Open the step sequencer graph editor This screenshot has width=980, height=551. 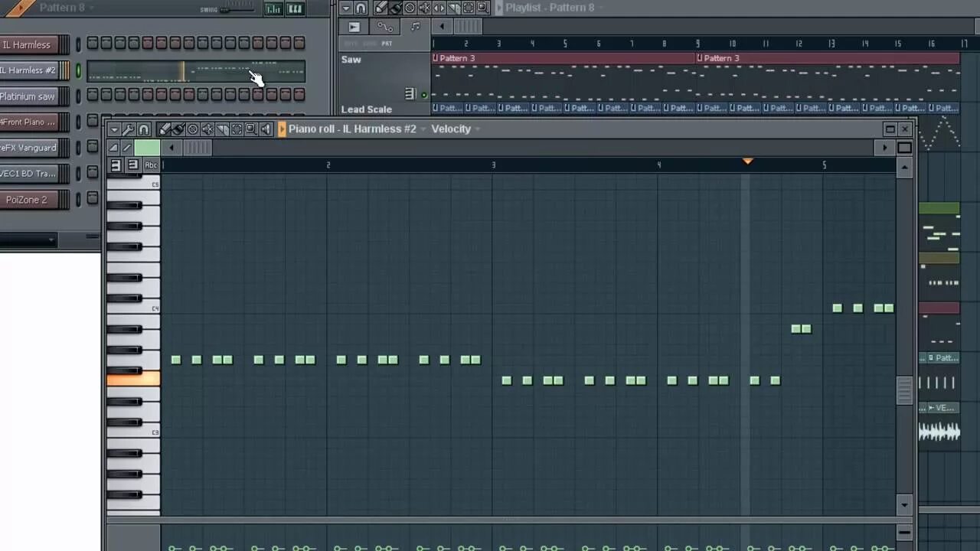point(273,8)
